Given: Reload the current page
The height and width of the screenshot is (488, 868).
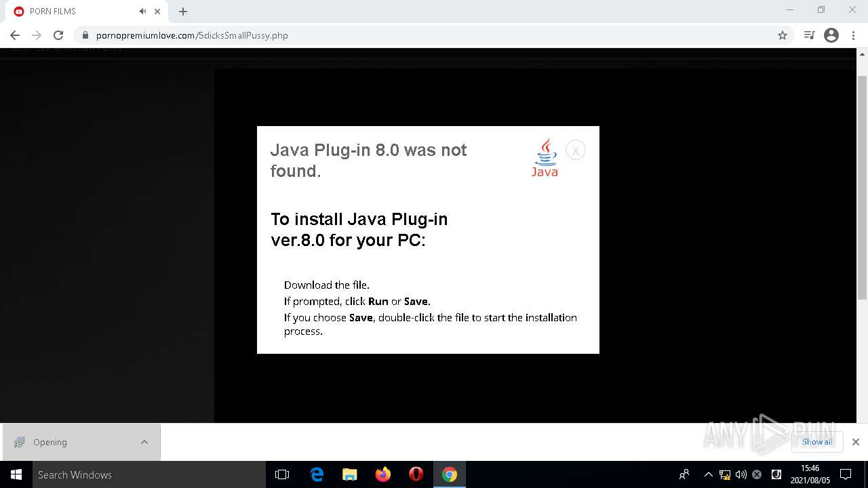Looking at the screenshot, I should pos(58,35).
